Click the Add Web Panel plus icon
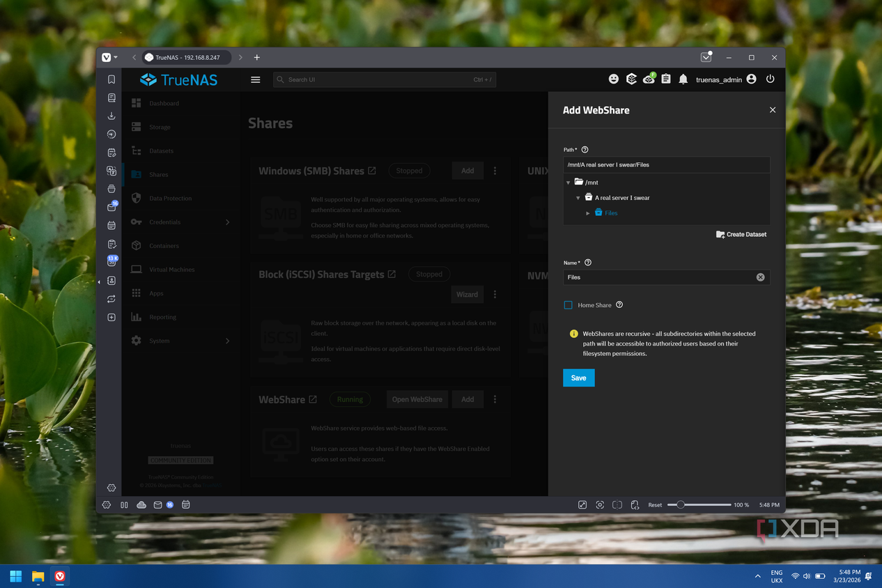The image size is (882, 588). 111,317
